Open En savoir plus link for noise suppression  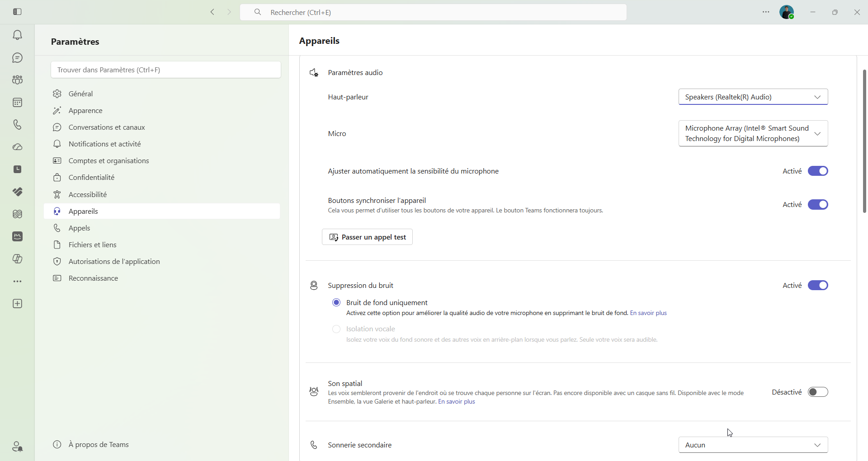click(648, 313)
